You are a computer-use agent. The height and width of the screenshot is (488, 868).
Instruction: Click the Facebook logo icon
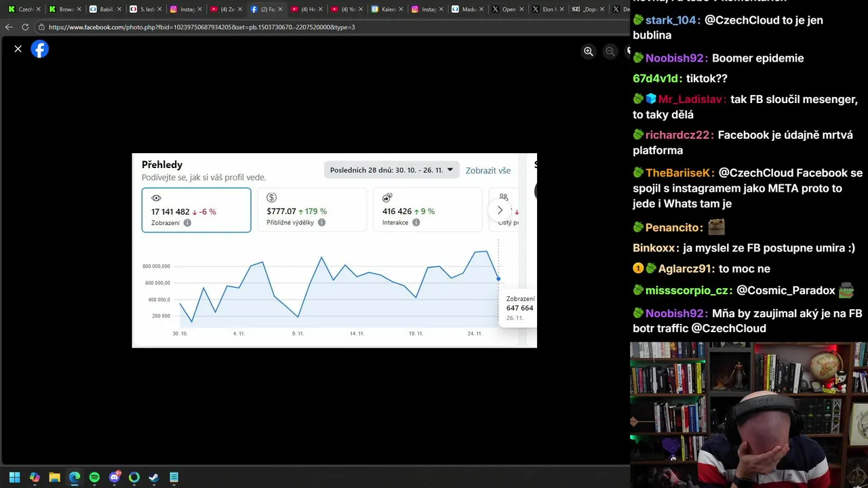tap(40, 49)
